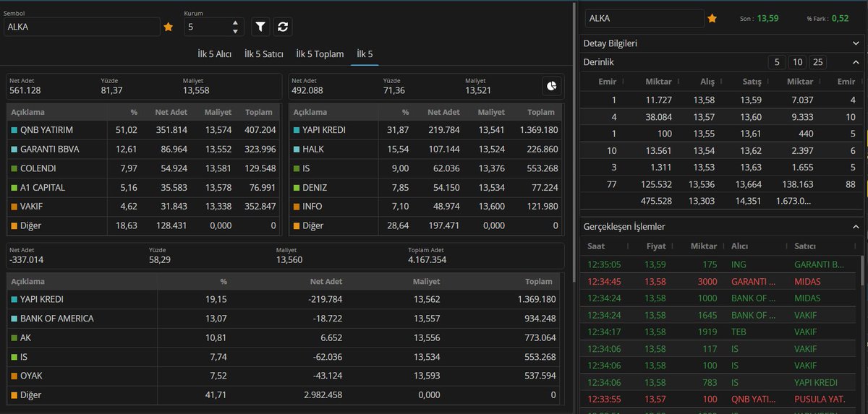Collapse the Derinlik section chevron

click(x=856, y=62)
